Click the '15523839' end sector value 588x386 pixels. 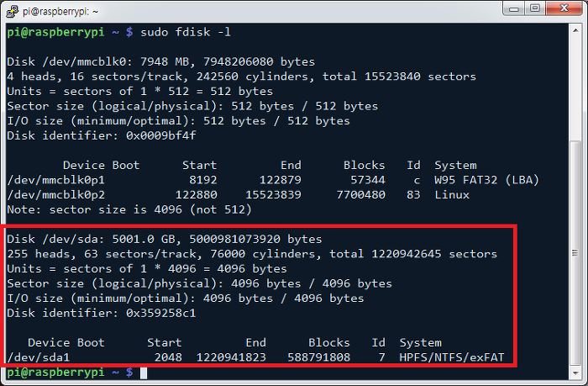click(273, 195)
